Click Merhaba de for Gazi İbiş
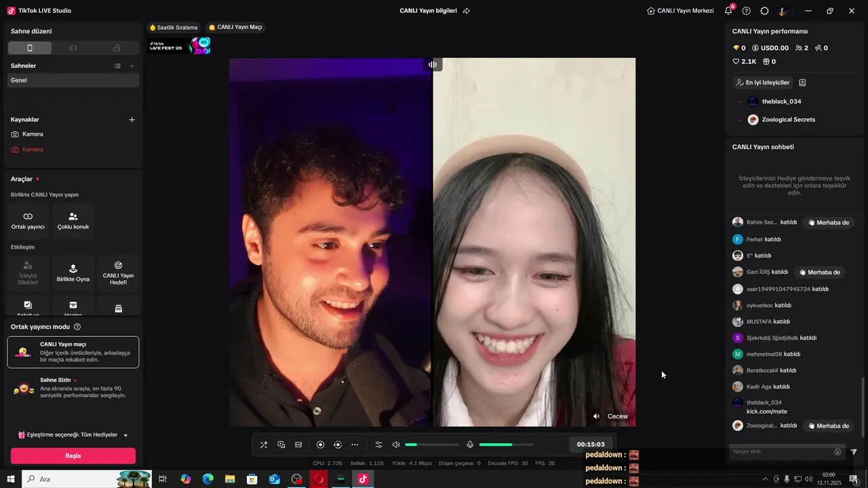 [819, 272]
